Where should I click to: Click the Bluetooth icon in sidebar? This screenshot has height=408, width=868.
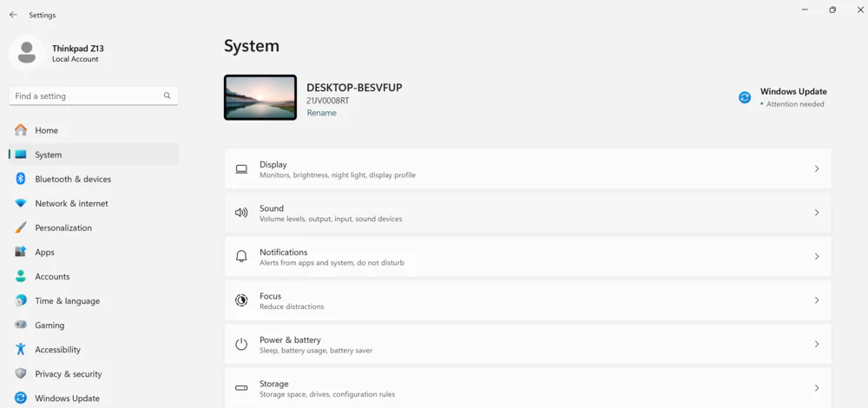[21, 179]
